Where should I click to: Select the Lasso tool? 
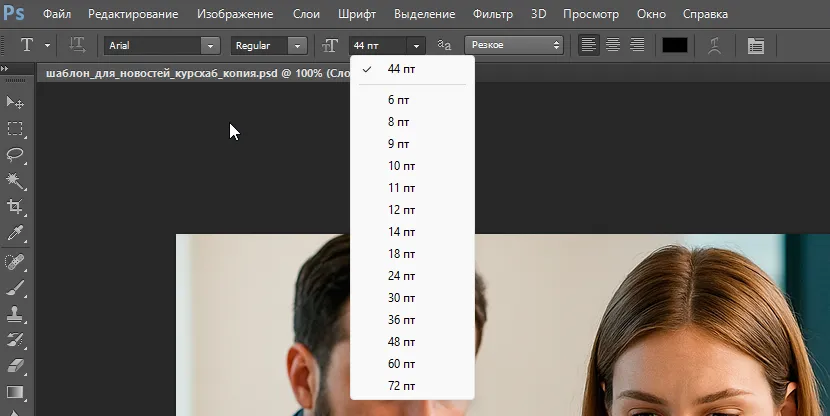[x=15, y=155]
